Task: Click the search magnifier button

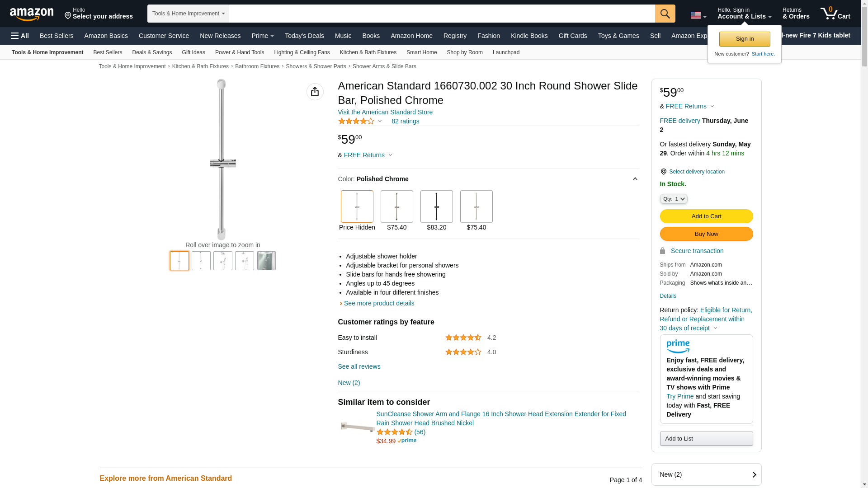Action: (x=665, y=14)
